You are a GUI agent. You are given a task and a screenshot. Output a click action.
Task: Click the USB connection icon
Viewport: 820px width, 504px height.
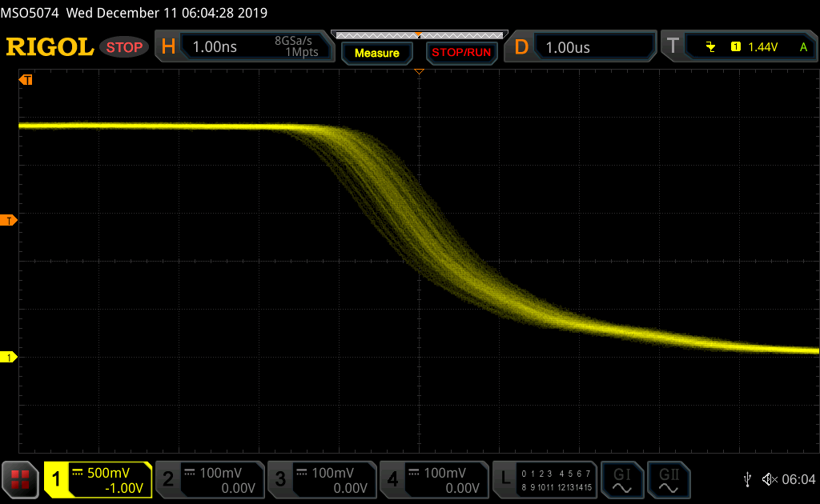tap(747, 479)
